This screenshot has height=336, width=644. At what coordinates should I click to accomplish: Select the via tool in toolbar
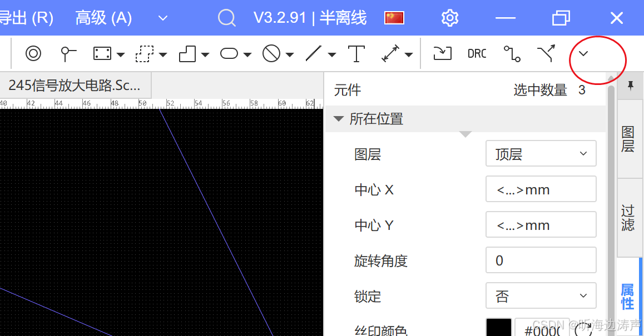point(33,53)
